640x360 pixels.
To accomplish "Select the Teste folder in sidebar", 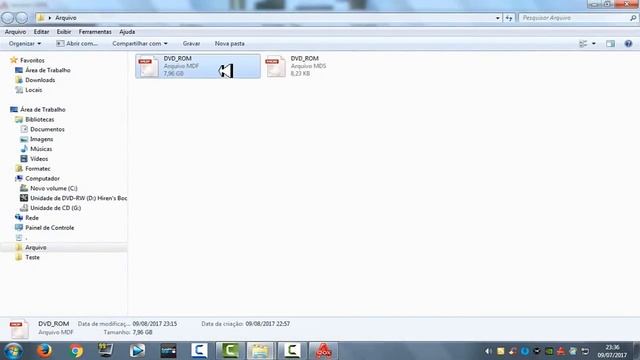I will tap(28, 257).
